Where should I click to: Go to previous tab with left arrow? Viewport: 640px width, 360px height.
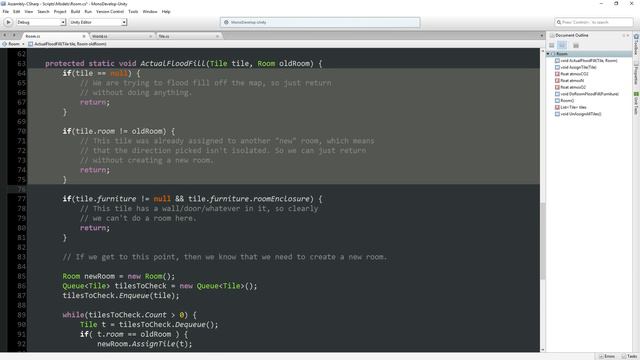(4, 36)
